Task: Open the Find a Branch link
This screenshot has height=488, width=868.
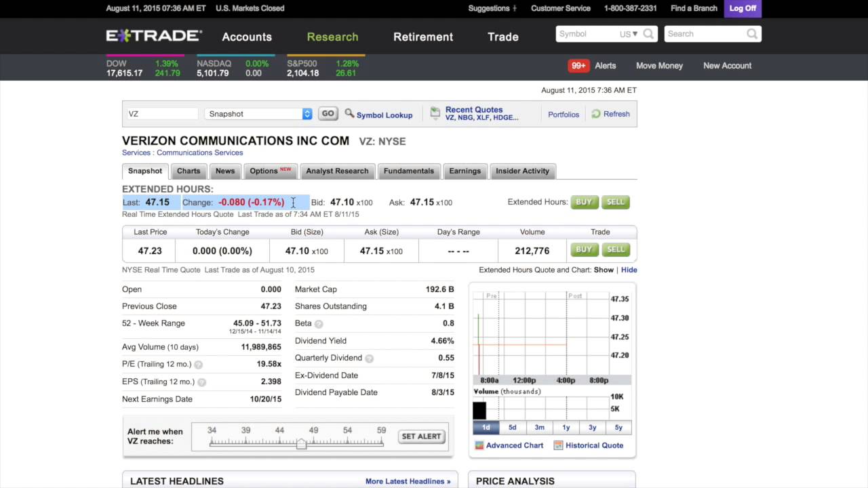Action: pyautogui.click(x=694, y=8)
